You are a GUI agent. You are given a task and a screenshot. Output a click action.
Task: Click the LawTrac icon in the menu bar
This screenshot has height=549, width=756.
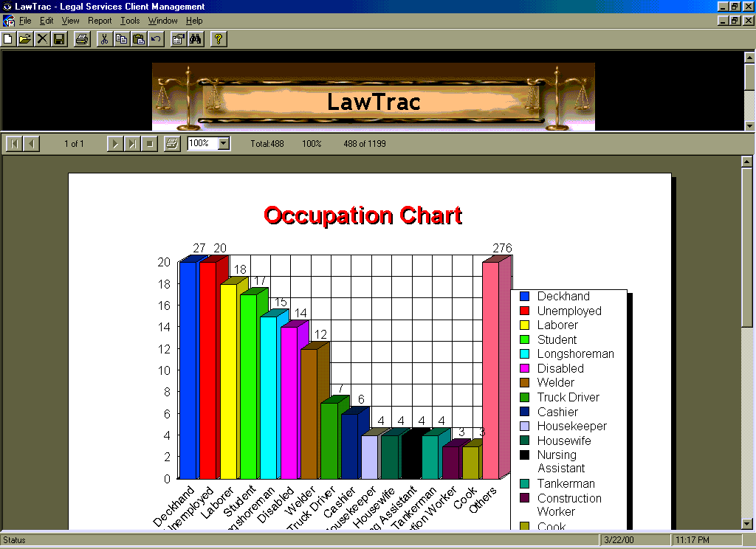[x=9, y=21]
